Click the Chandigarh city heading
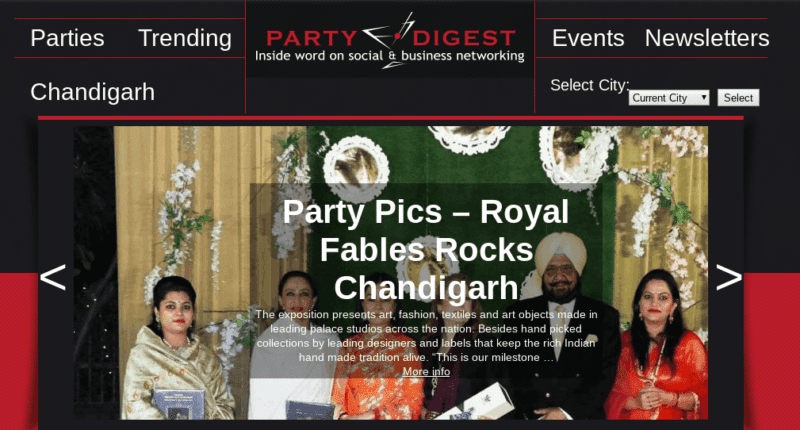This screenshot has width=800, height=430. point(92,92)
